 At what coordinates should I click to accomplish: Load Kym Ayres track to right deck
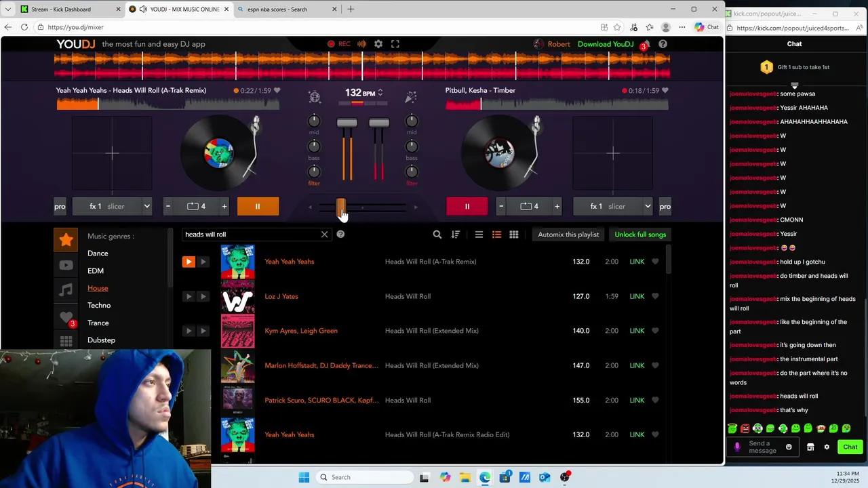(202, 331)
